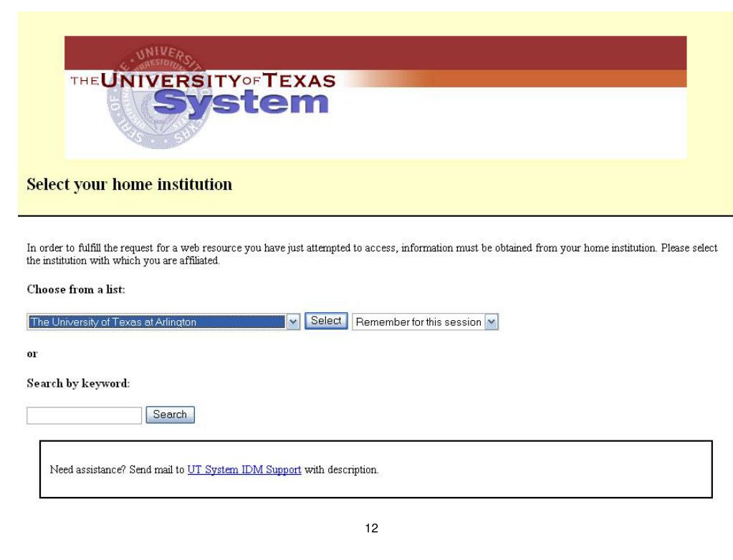Click the Select button
Viewport: 733px width, 560px height.
[326, 321]
